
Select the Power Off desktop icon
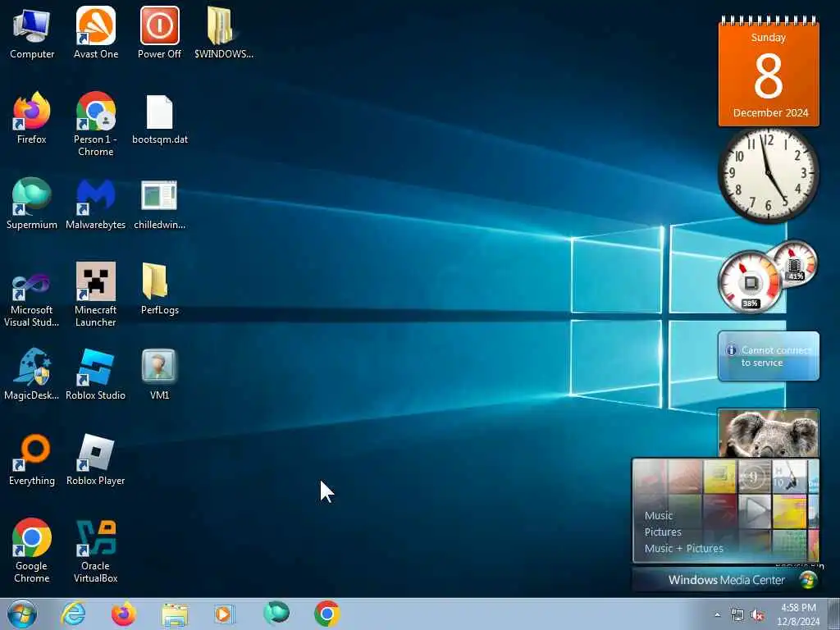pos(159,33)
